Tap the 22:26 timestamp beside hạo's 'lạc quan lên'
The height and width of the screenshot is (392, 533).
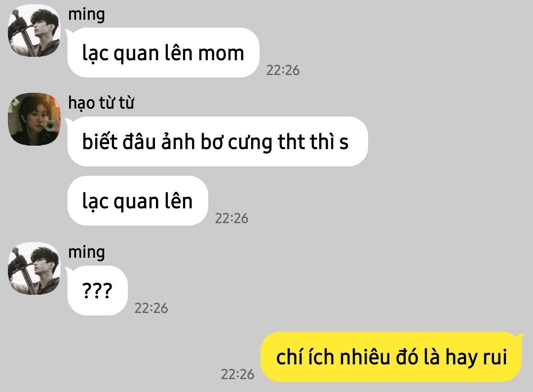[x=231, y=218]
